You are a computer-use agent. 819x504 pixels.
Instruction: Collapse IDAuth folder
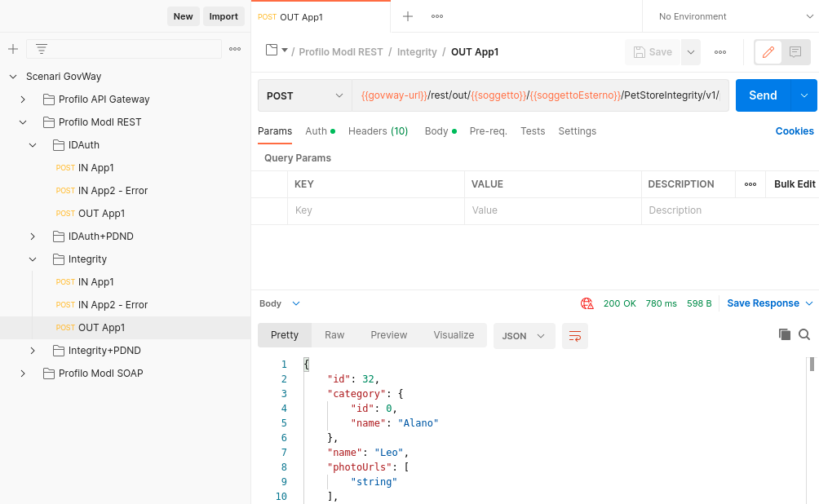click(33, 145)
